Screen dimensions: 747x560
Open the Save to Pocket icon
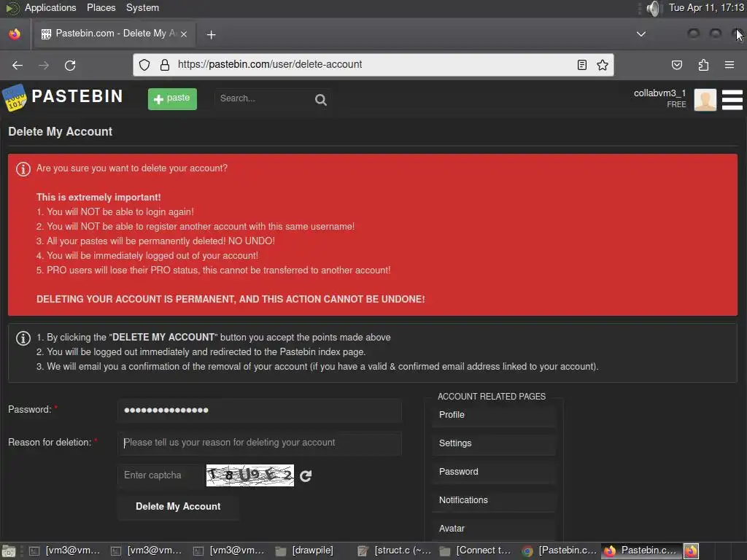[x=677, y=65]
